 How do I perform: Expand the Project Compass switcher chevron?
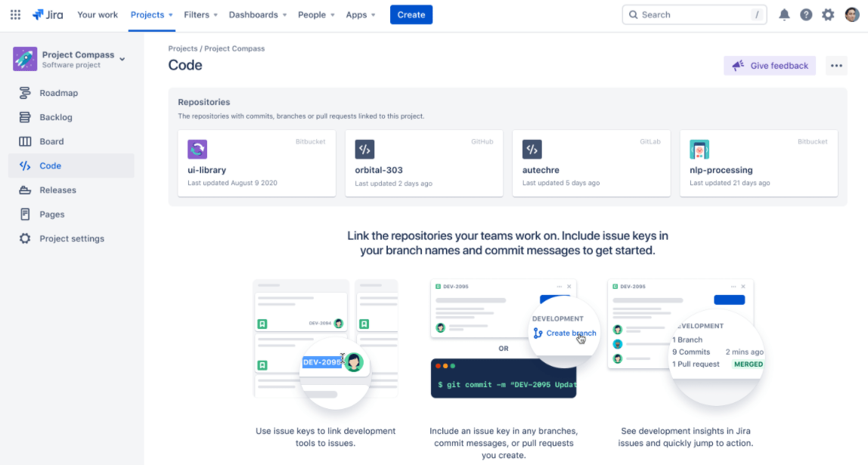[122, 59]
